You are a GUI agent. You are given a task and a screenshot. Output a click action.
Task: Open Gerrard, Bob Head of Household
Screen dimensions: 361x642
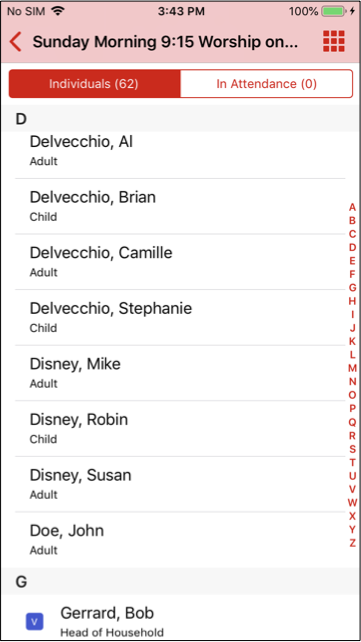180,618
